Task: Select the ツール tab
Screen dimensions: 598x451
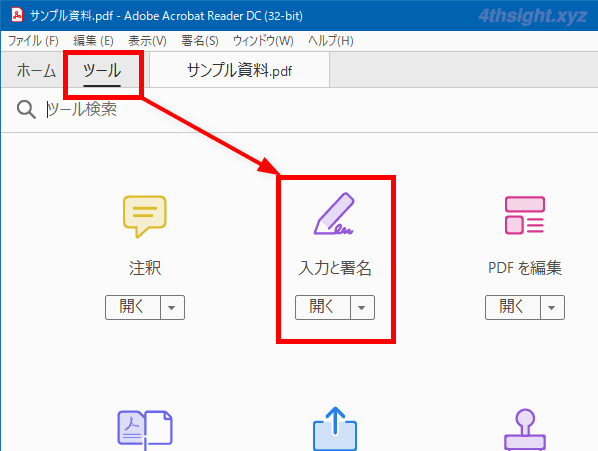Action: [x=102, y=71]
